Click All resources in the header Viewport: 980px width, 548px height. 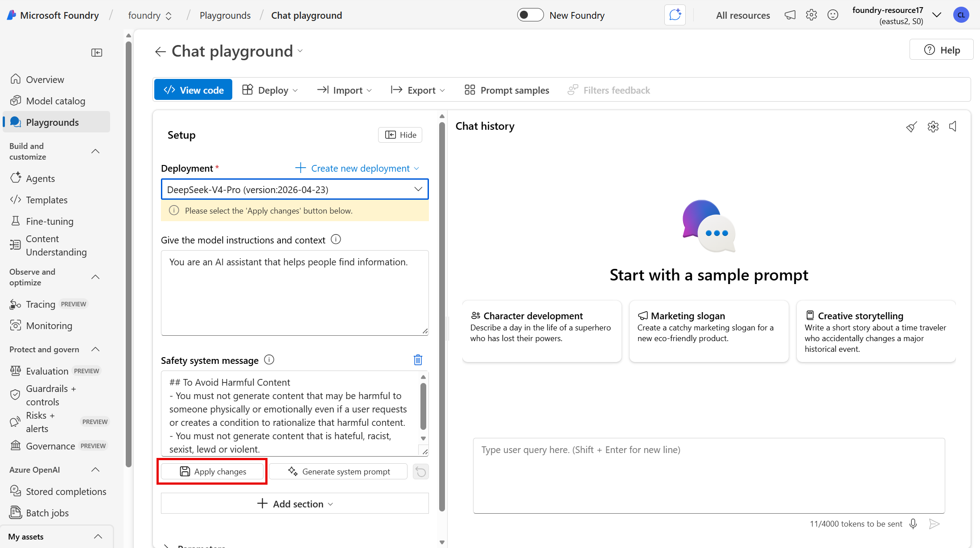click(743, 16)
